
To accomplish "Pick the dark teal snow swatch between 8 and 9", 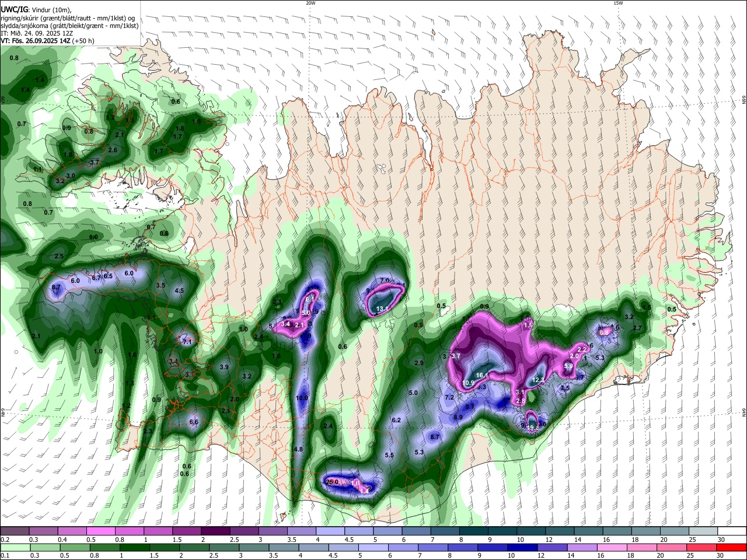I will (x=474, y=531).
